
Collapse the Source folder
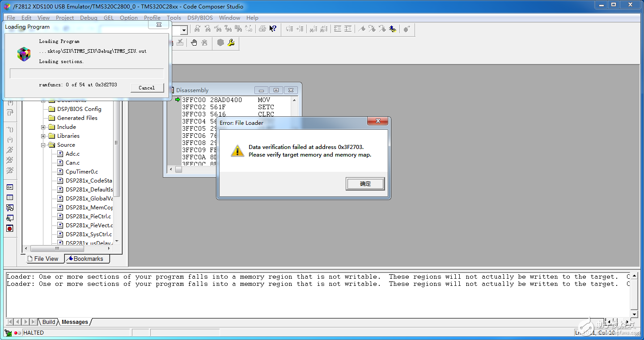(43, 145)
